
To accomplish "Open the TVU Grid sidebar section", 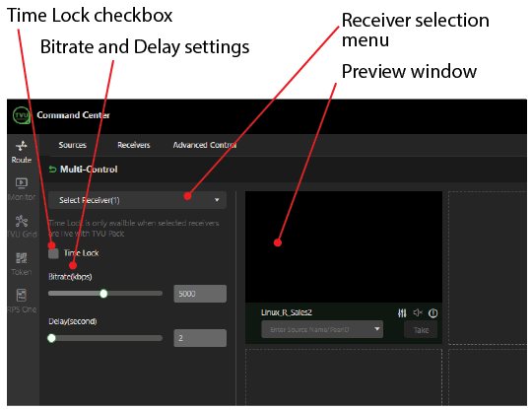I will 22,227.
